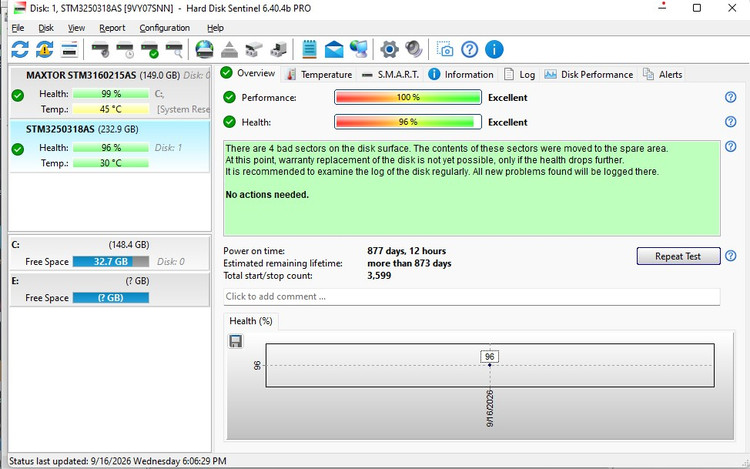Open the File menu

pos(18,28)
